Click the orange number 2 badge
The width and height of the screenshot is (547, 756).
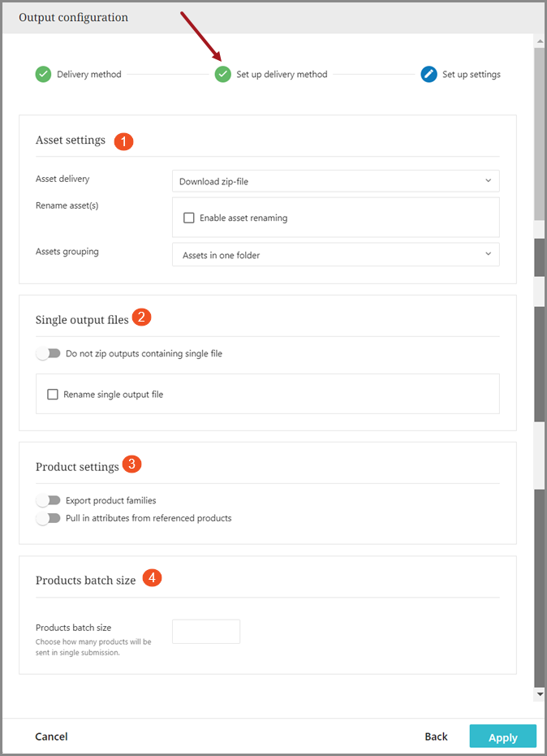coord(141,318)
